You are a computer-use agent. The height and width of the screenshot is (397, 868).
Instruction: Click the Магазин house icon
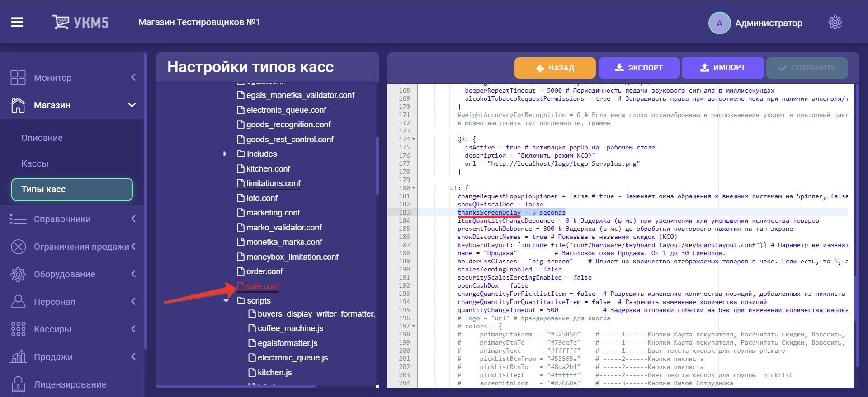coord(18,105)
